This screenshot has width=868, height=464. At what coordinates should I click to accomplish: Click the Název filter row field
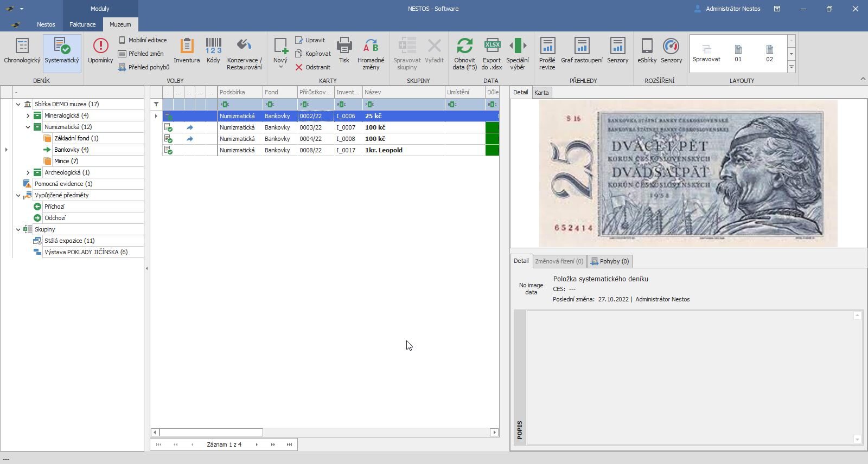(404, 104)
